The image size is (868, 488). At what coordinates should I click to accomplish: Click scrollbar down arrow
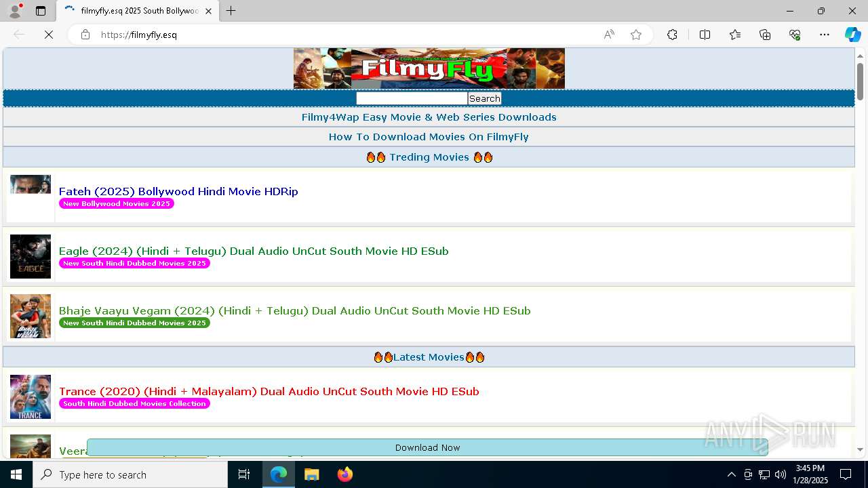point(860,449)
